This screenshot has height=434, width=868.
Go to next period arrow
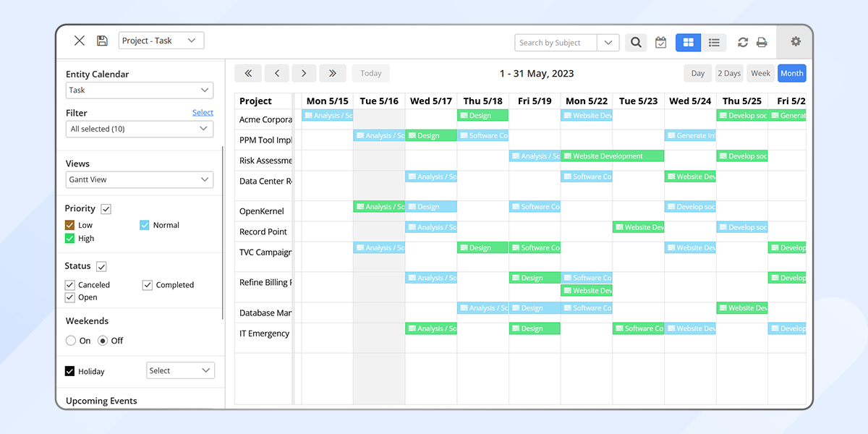[305, 73]
